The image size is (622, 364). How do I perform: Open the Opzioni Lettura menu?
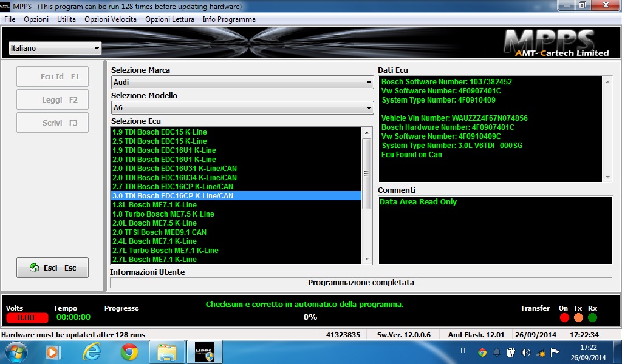coord(170,19)
